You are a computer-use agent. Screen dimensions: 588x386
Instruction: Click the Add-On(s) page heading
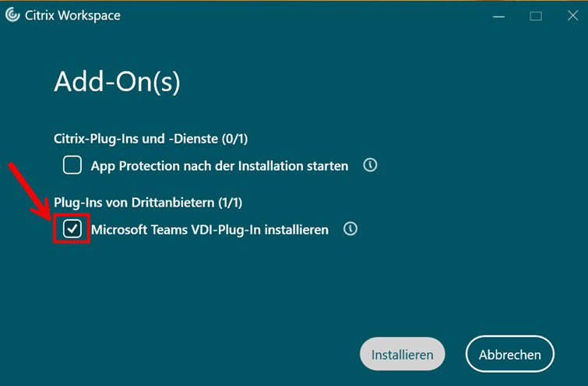point(117,81)
